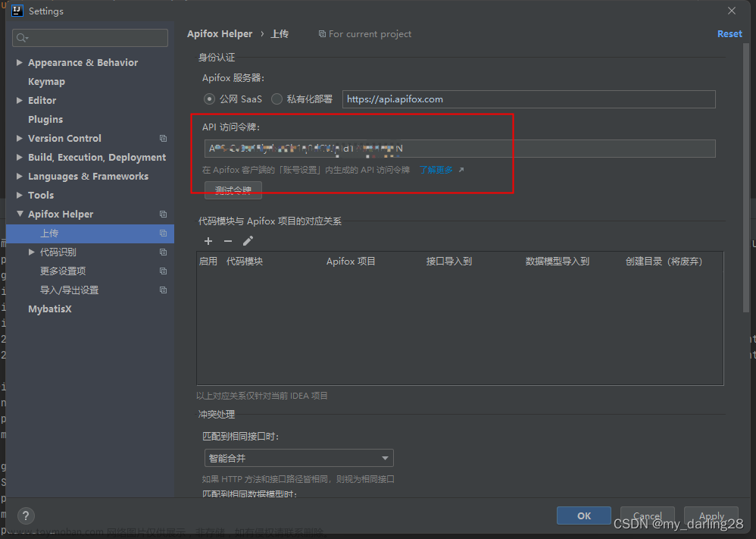
Task: Open the 更多设置项 page
Action: pyautogui.click(x=63, y=271)
